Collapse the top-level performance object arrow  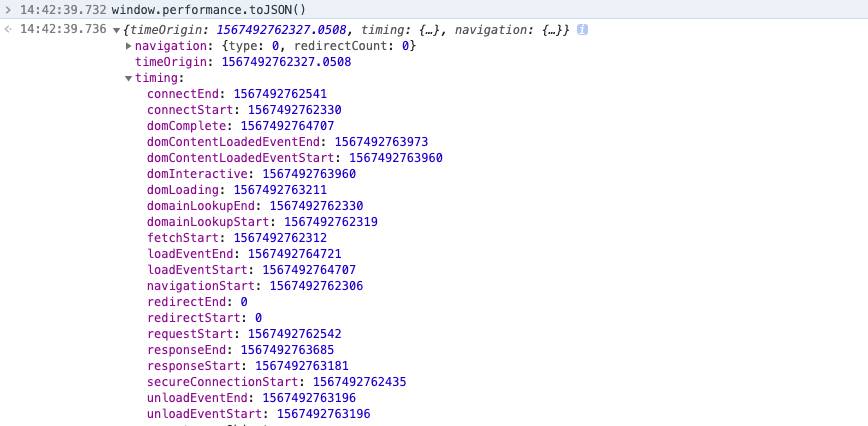click(115, 30)
